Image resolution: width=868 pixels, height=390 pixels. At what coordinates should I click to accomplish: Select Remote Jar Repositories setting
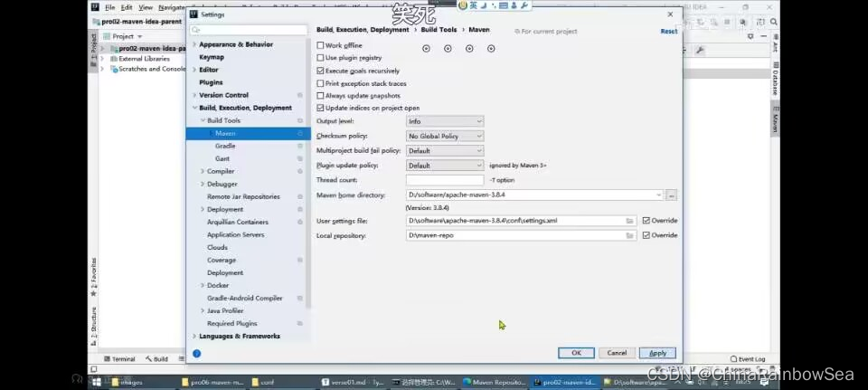[243, 196]
